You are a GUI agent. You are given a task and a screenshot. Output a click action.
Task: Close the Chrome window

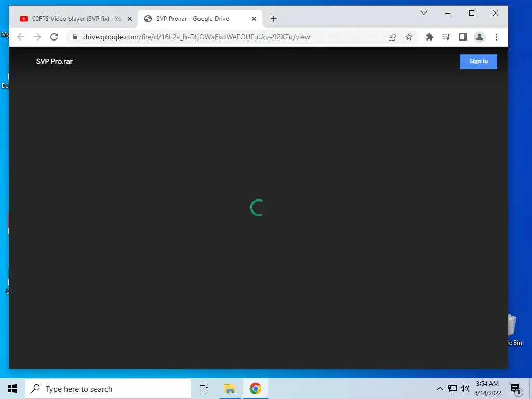click(495, 13)
